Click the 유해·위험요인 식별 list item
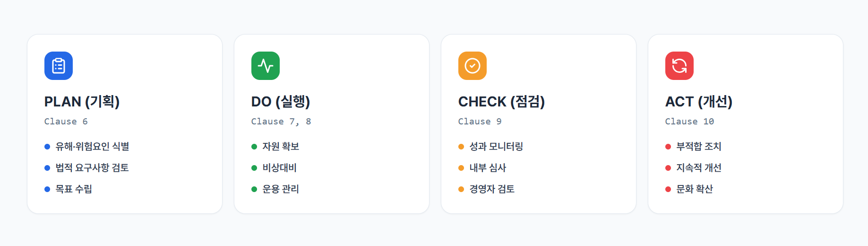Image resolution: width=868 pixels, height=246 pixels. (92, 147)
